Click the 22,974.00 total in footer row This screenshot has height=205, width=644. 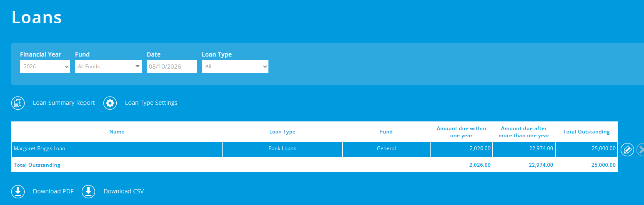541,165
